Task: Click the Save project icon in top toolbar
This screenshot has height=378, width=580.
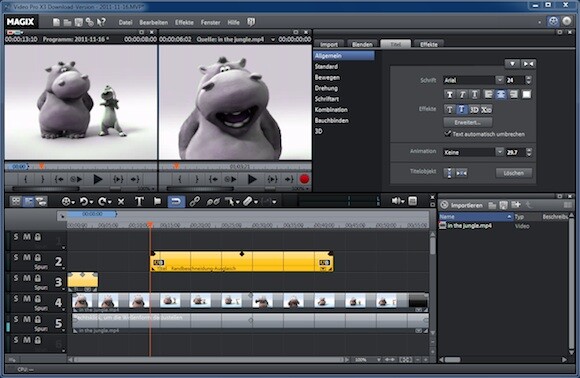Action: pyautogui.click(x=78, y=22)
